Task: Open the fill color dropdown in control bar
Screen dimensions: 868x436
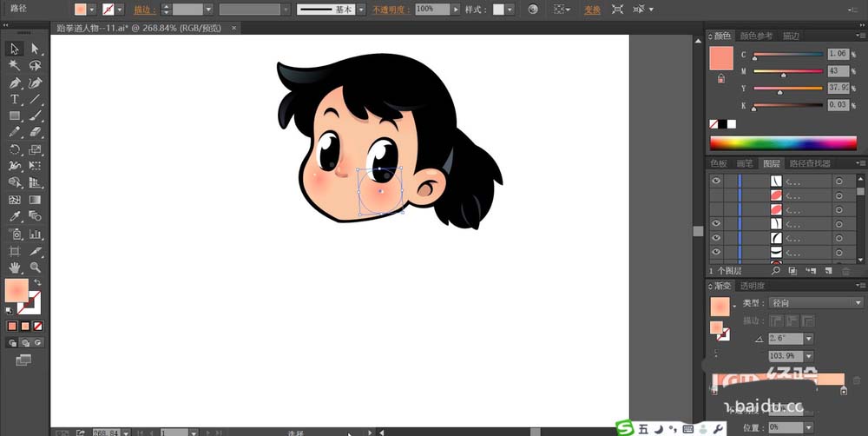Action: 92,10
